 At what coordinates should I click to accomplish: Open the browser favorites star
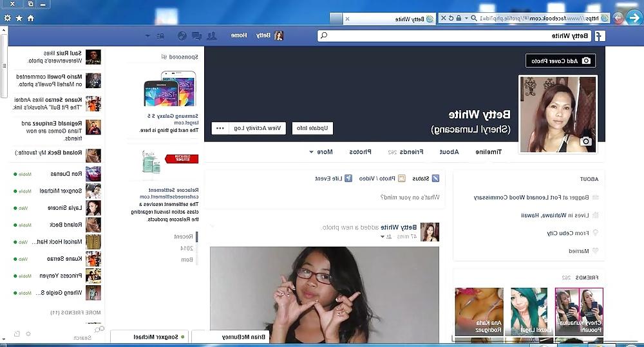pyautogui.click(x=19, y=18)
